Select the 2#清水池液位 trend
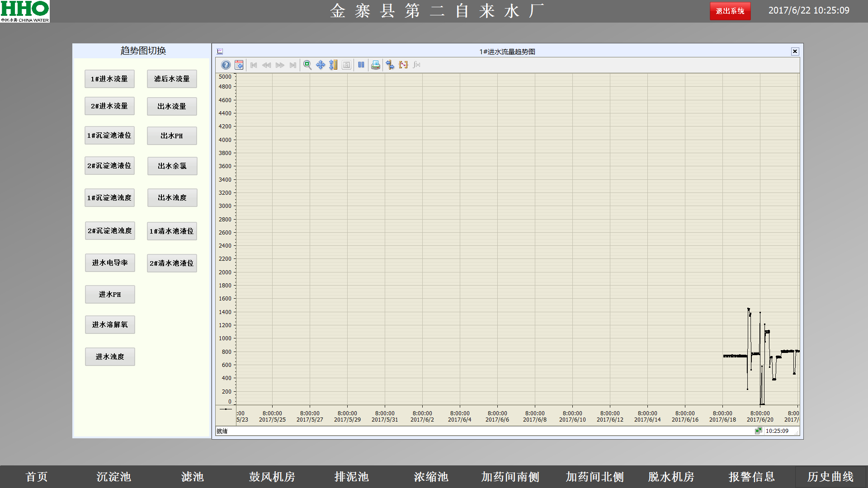 coord(172,263)
